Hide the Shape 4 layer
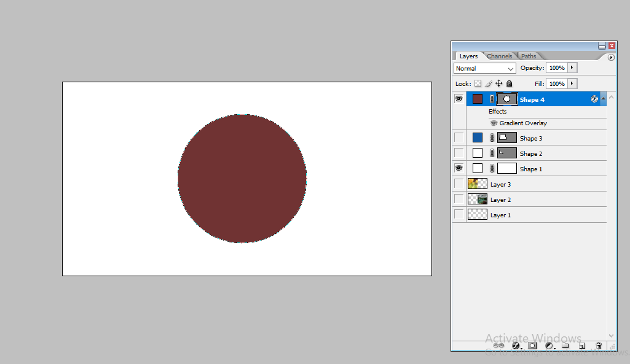 [x=459, y=99]
